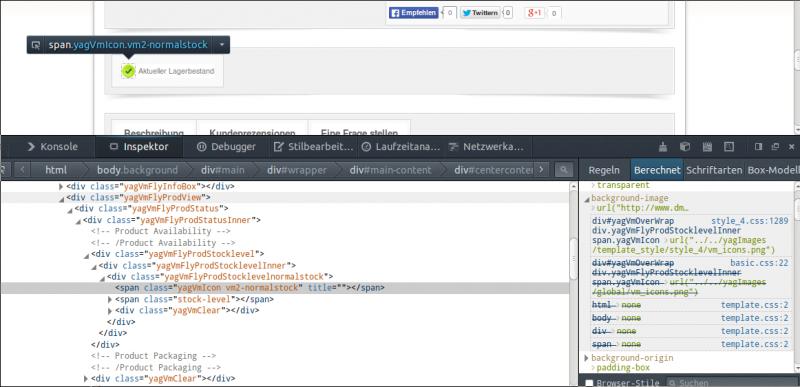
Task: Collapse the yagVmFlyProdStatus div node
Action: pyautogui.click(x=70, y=210)
